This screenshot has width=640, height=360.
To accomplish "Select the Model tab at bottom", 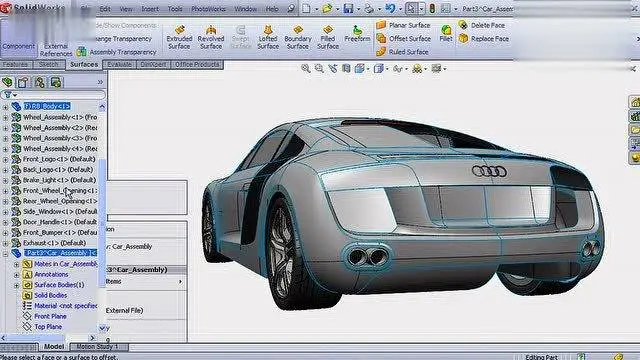I will click(53, 347).
